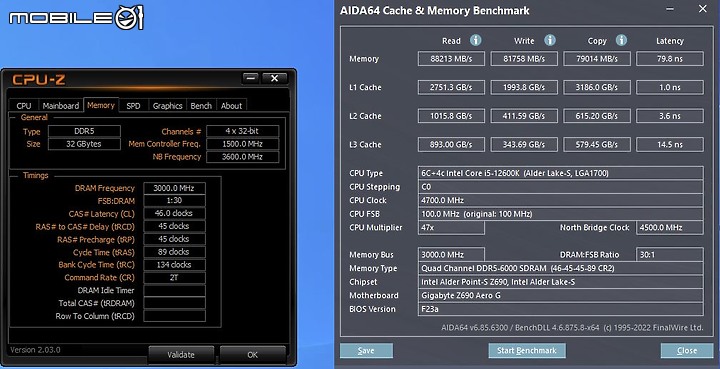Image resolution: width=720 pixels, height=369 pixels.
Task: Click L1 Cache Read value 2751.3 GB/s
Action: pyautogui.click(x=451, y=87)
